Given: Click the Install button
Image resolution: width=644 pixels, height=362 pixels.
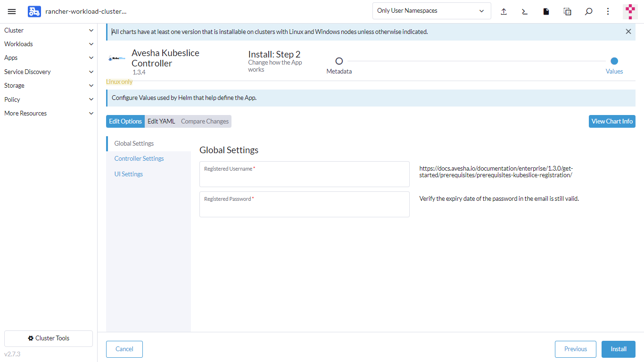Looking at the screenshot, I should click(x=619, y=349).
